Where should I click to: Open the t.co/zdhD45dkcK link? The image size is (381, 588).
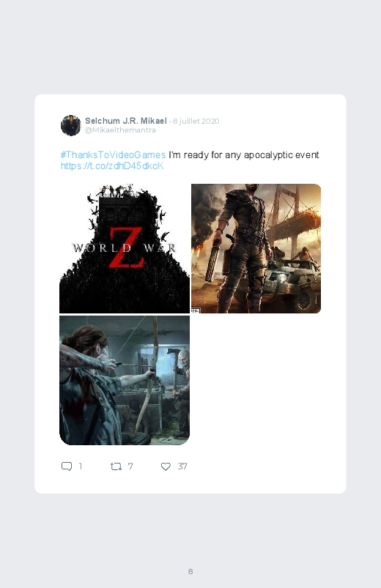point(112,165)
